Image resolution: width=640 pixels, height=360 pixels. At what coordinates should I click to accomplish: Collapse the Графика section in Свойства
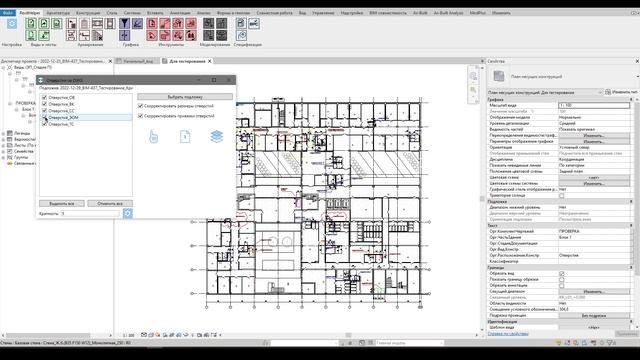631,99
